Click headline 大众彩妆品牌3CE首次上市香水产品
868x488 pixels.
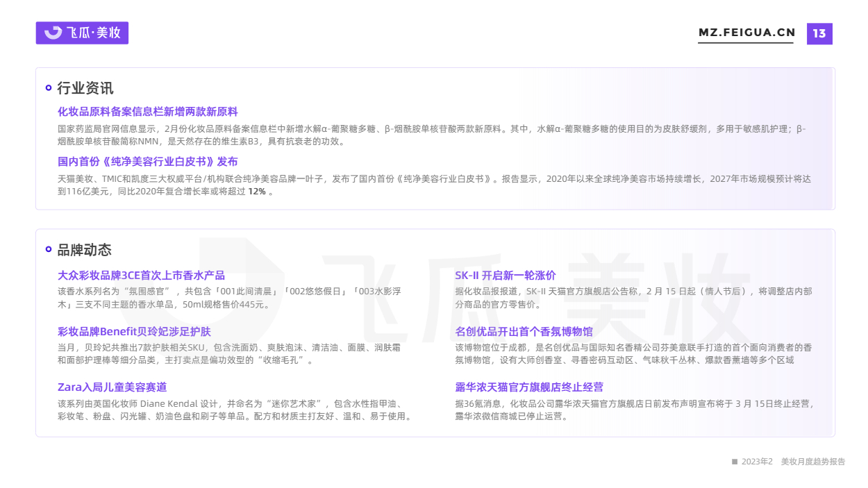[141, 276]
